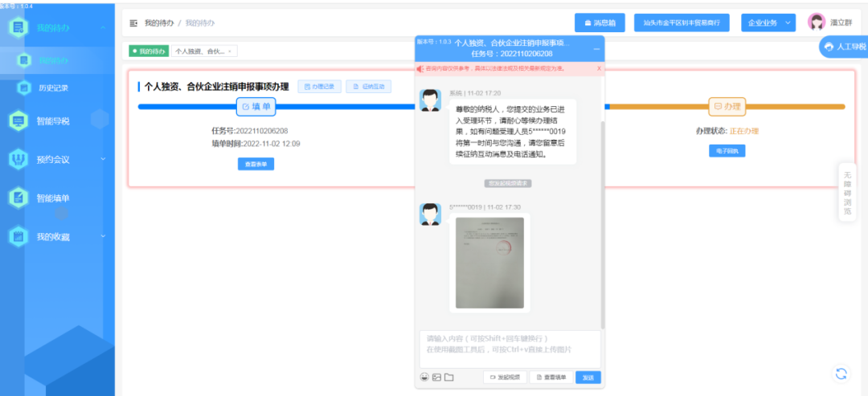The width and height of the screenshot is (868, 396).
Task: Click breadcrumb first 我的待办
Action: 159,23
